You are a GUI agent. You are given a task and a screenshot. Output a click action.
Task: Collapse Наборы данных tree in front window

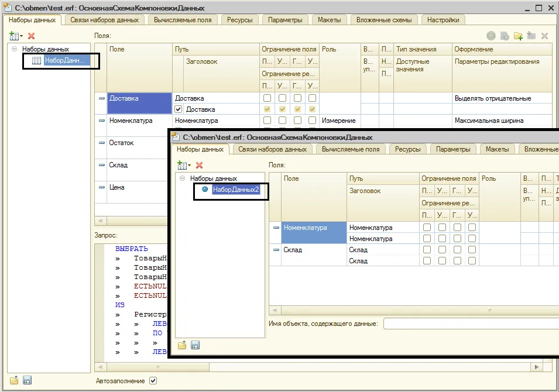click(182, 178)
